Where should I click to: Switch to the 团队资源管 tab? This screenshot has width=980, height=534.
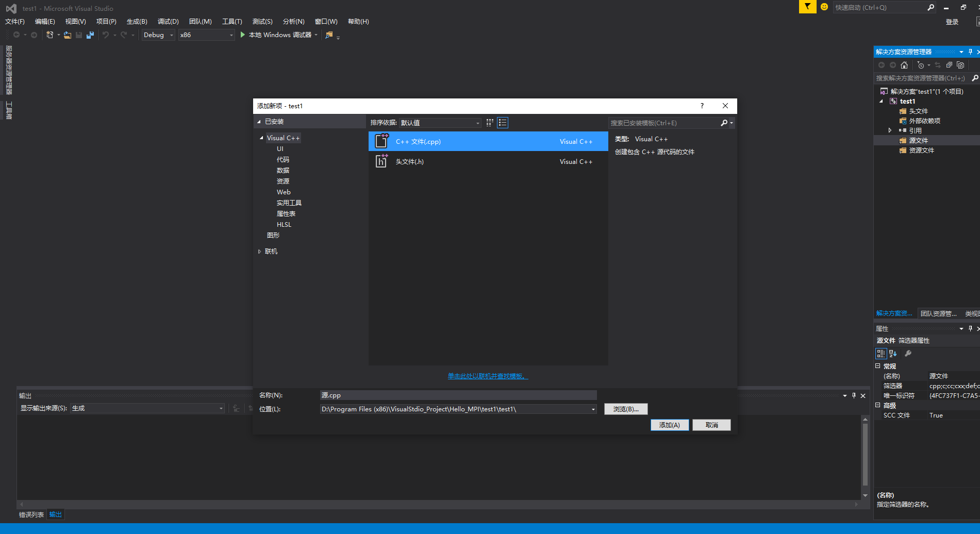[937, 313]
